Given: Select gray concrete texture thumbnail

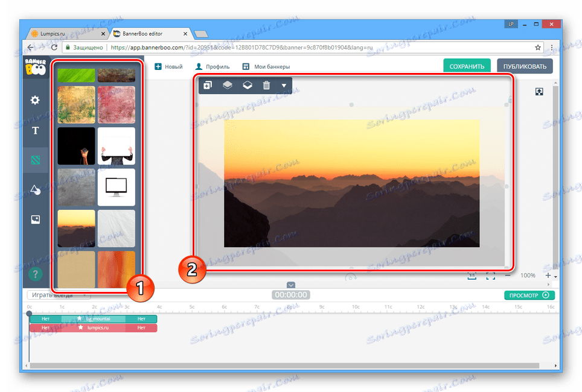Looking at the screenshot, I should (x=76, y=188).
